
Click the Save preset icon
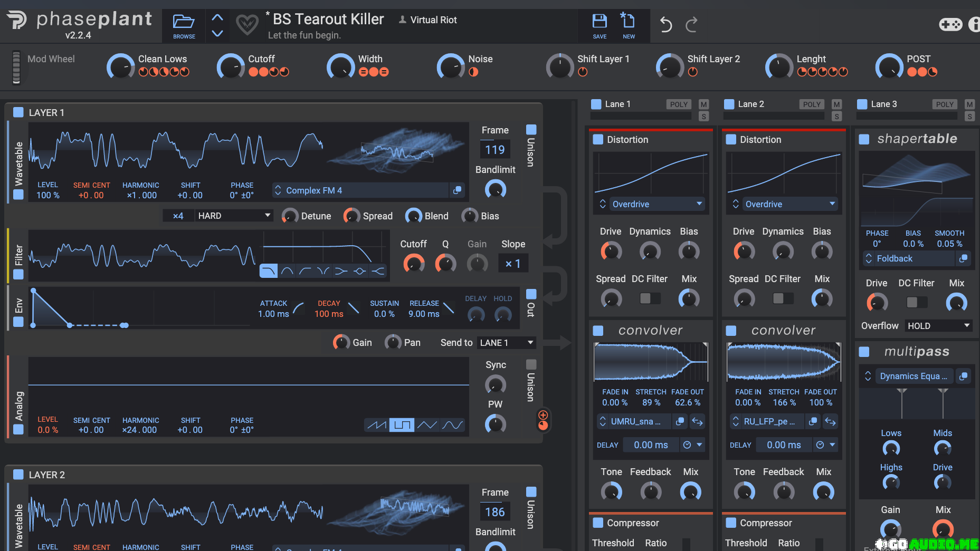600,25
